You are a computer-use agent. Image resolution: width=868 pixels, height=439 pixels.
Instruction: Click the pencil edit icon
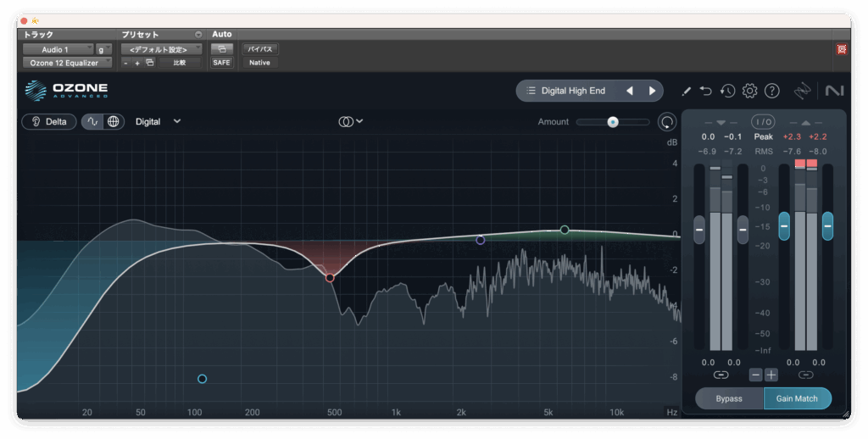pyautogui.click(x=686, y=91)
